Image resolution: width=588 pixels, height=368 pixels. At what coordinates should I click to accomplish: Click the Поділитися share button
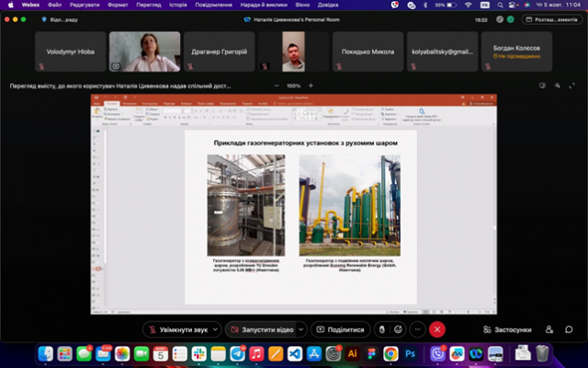[341, 328]
